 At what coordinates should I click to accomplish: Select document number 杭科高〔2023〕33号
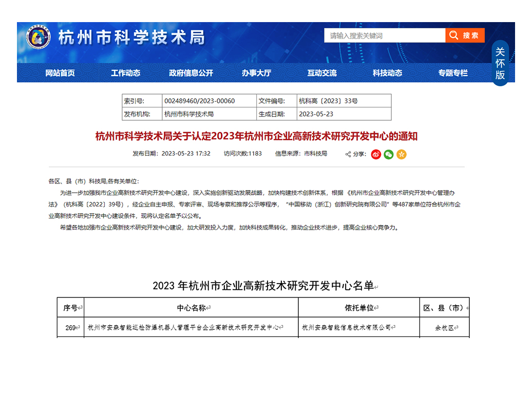coord(328,101)
